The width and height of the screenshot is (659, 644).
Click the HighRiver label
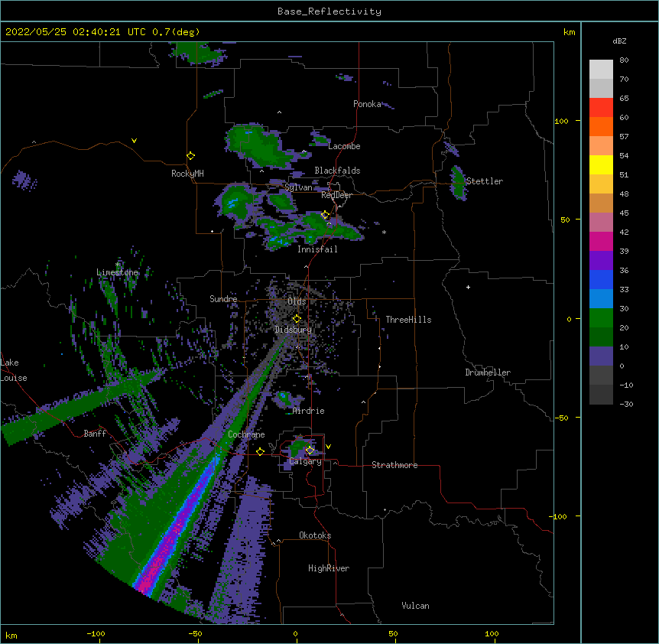(x=329, y=568)
